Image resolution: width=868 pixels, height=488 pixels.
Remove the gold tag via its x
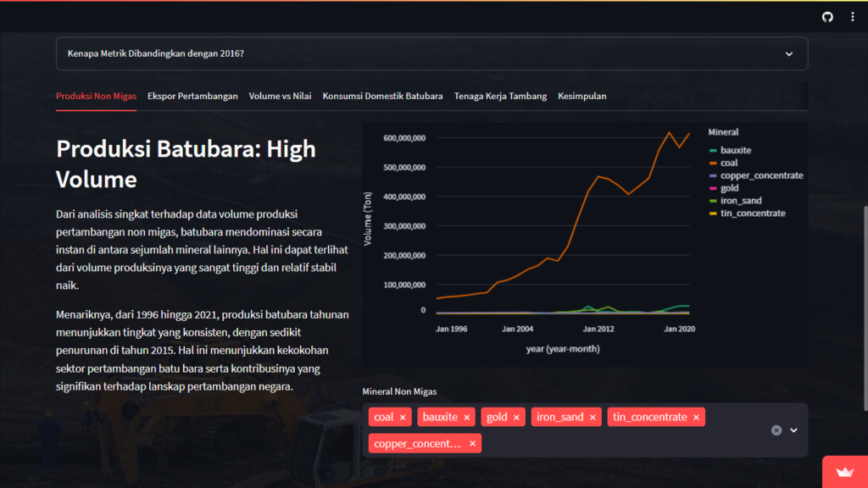pos(516,417)
